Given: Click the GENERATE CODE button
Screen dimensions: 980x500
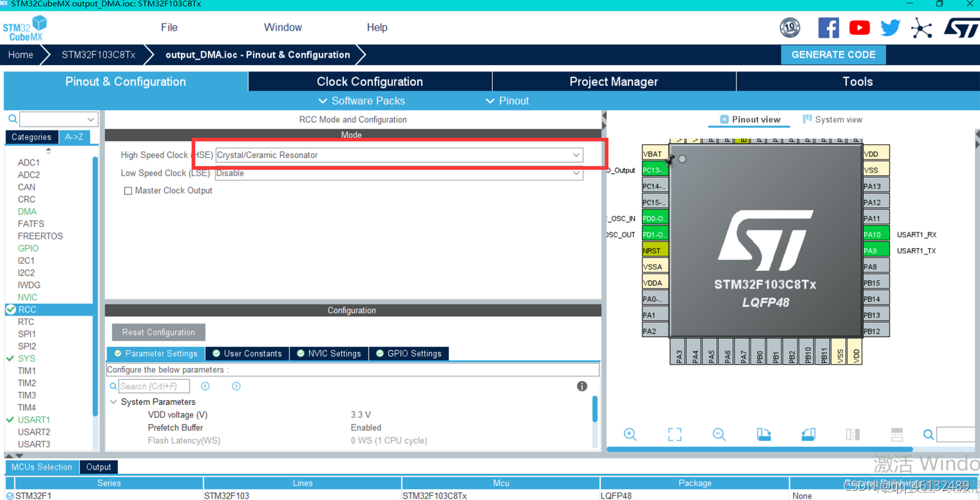Looking at the screenshot, I should (x=833, y=54).
